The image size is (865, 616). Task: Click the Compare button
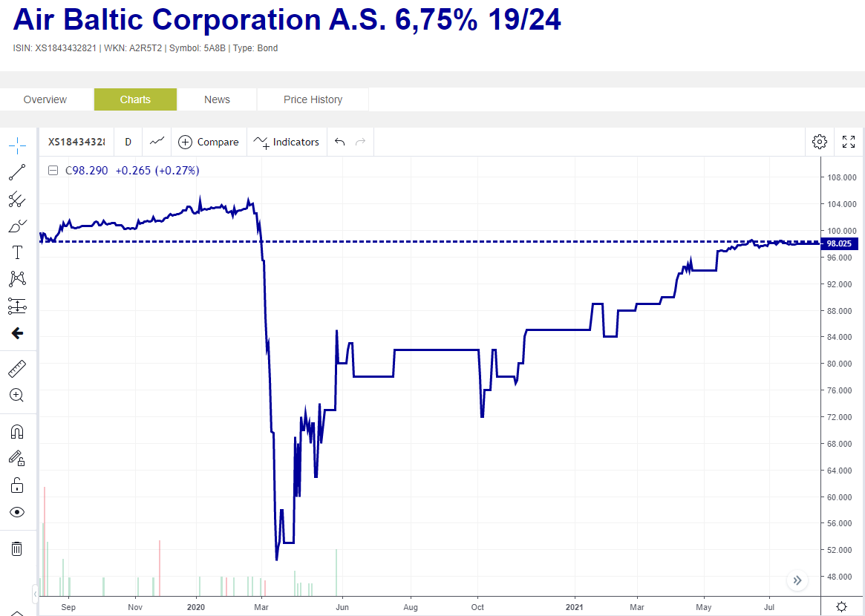(209, 142)
